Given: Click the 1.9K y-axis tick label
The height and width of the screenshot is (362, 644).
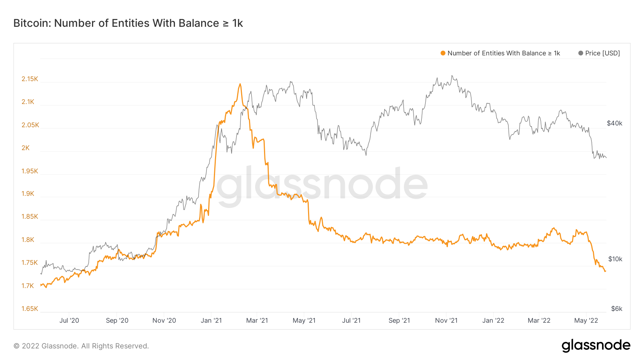Looking at the screenshot, I should (28, 194).
